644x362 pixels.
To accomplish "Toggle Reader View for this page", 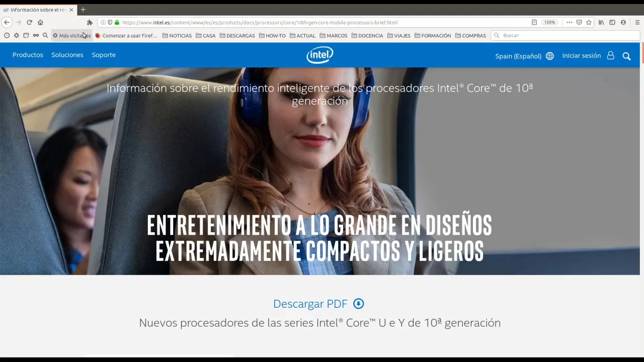I will pyautogui.click(x=534, y=22).
